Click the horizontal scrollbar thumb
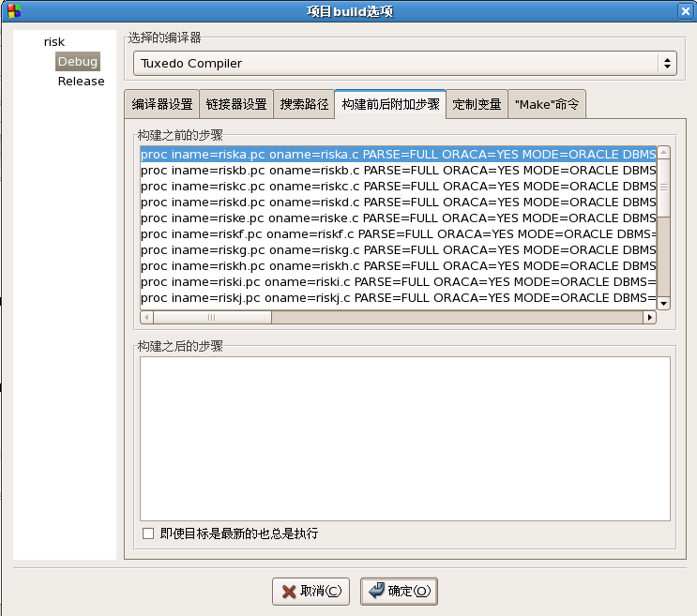 click(212, 317)
